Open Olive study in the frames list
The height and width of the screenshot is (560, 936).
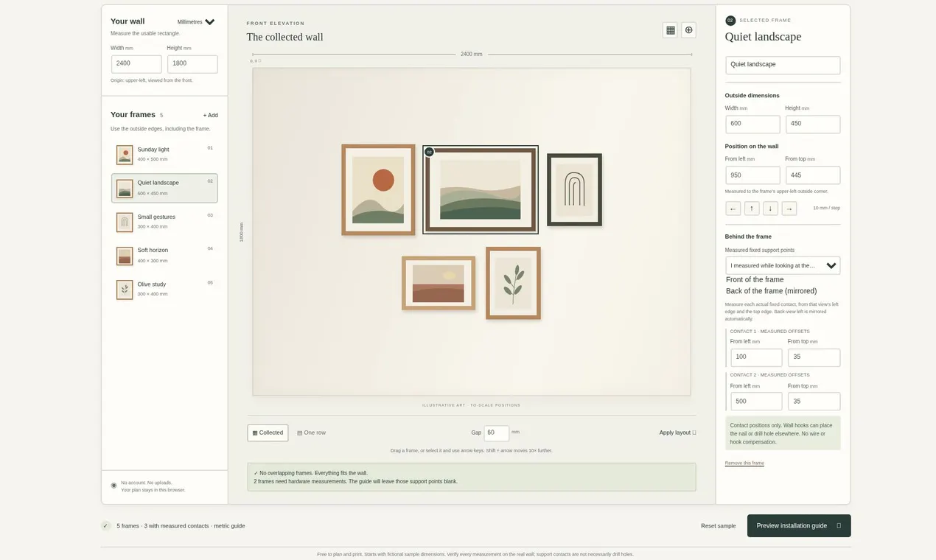tap(164, 290)
